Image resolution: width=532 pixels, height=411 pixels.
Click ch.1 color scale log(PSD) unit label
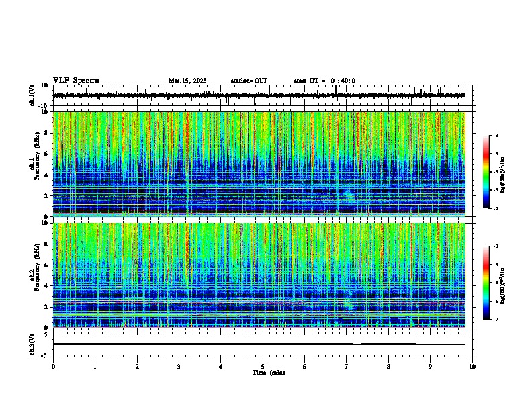tap(503, 175)
